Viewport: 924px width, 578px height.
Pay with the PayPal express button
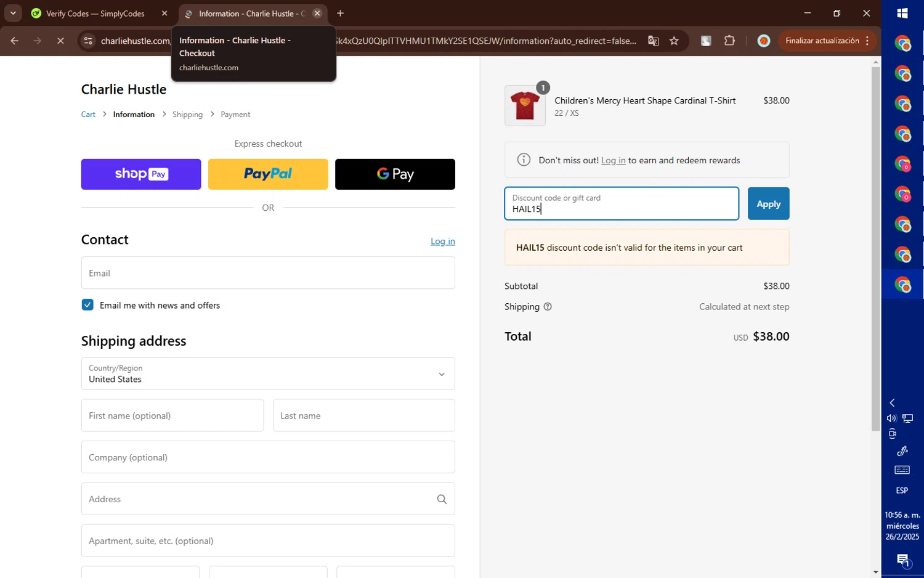click(268, 174)
